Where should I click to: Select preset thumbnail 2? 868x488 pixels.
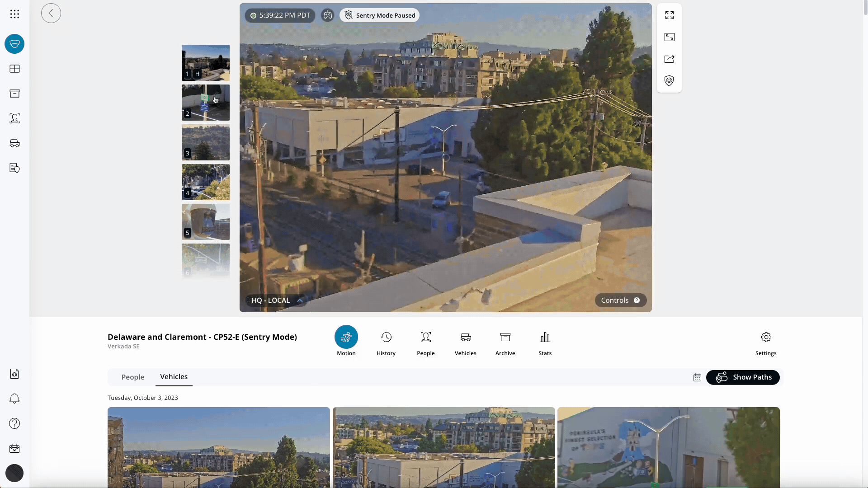206,103
